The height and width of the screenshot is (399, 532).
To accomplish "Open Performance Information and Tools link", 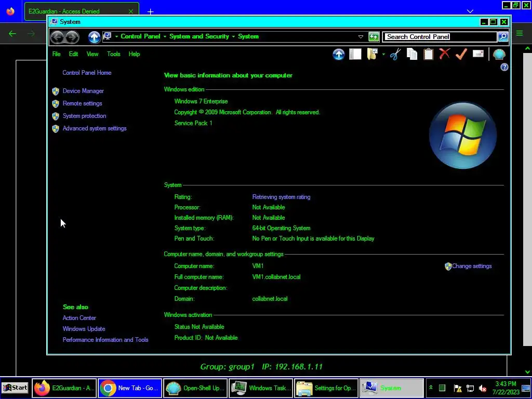I will (x=105, y=340).
